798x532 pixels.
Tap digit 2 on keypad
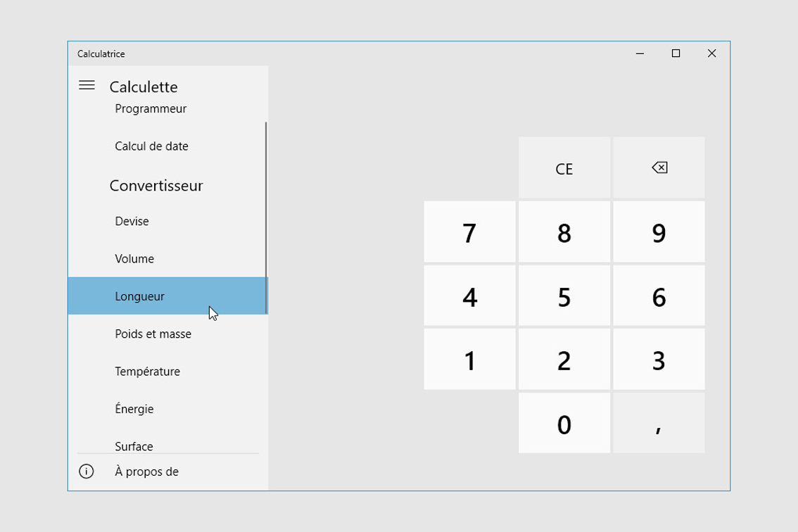(x=564, y=360)
